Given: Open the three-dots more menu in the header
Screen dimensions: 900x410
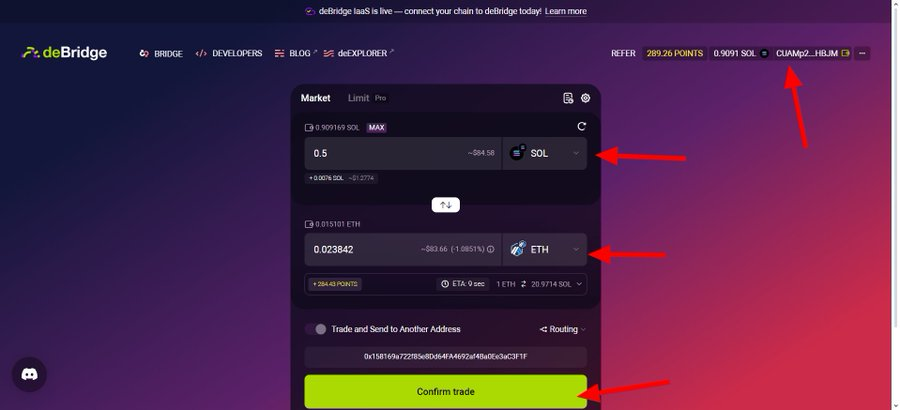Looking at the screenshot, I should 862,53.
